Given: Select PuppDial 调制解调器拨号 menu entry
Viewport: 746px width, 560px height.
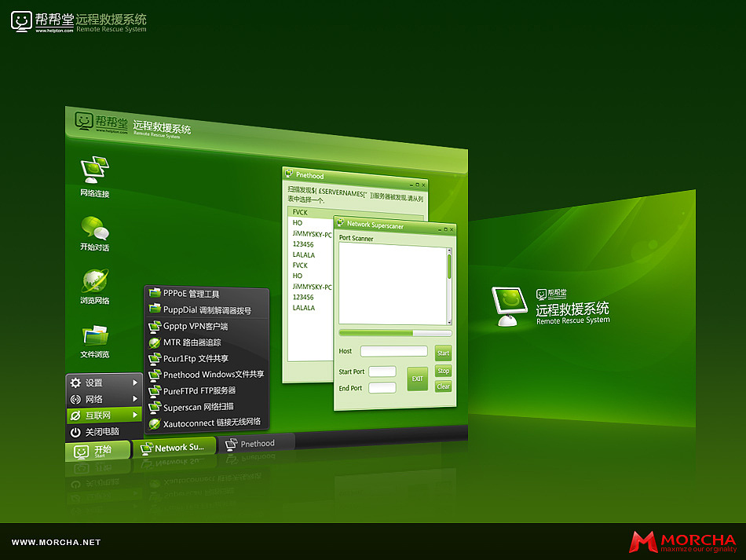Looking at the screenshot, I should click(x=207, y=309).
